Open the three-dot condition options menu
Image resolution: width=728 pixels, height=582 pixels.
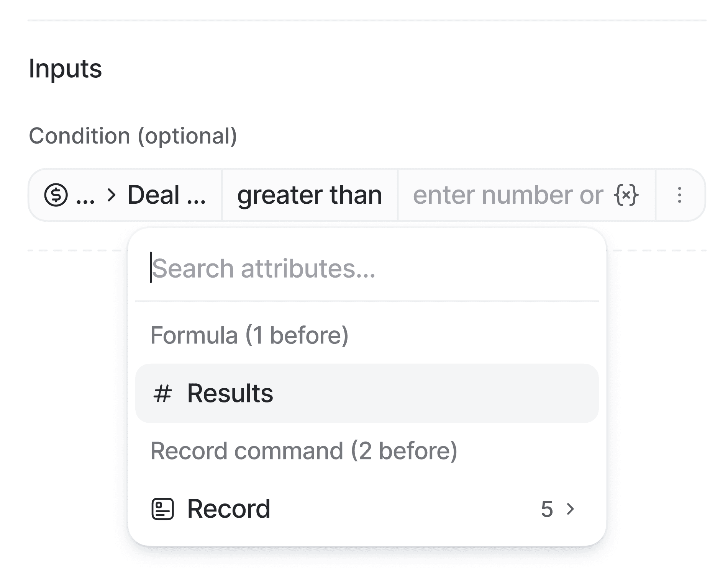[680, 195]
